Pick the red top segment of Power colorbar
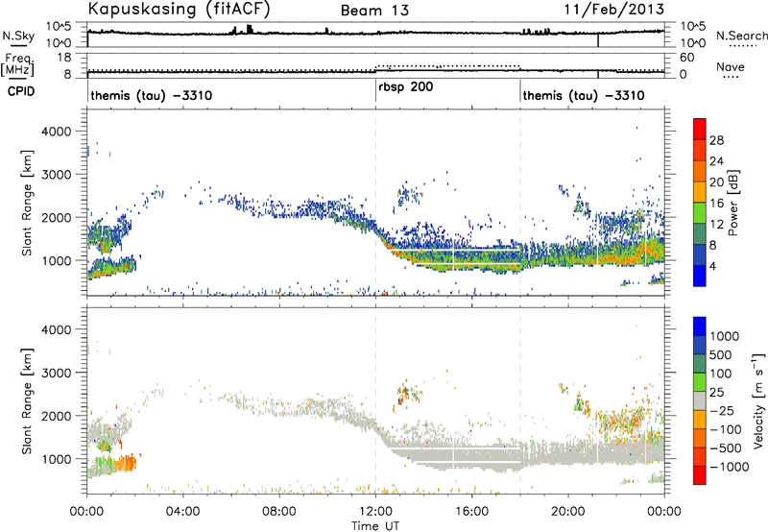 point(700,130)
